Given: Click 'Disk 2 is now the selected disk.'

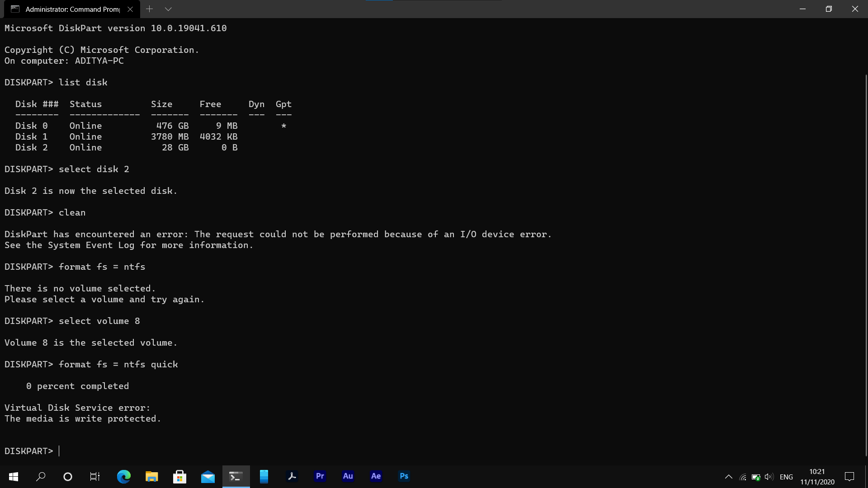Looking at the screenshot, I should (x=91, y=191).
